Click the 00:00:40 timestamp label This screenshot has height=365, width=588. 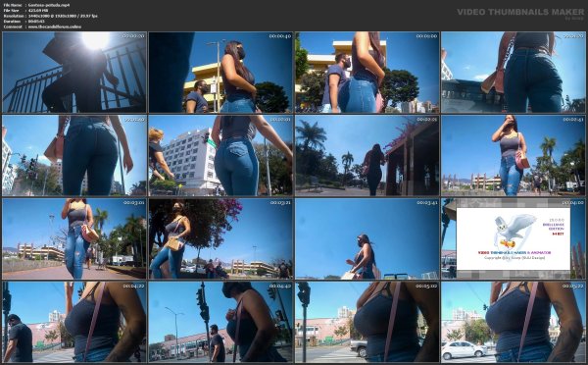(279, 36)
